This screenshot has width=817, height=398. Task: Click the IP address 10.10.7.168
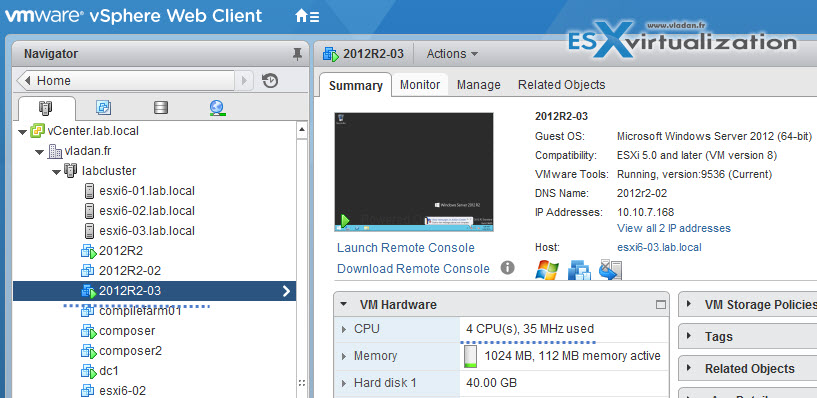[646, 213]
